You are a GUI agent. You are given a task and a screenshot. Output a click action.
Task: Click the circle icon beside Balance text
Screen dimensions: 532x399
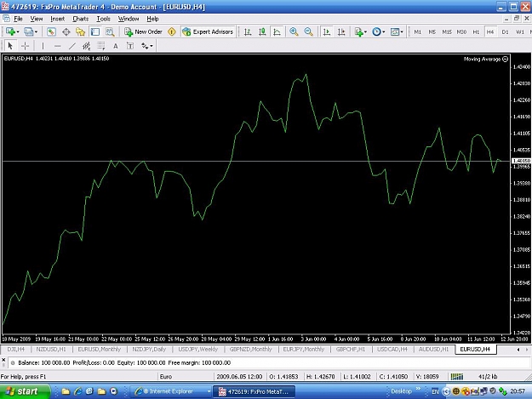pos(13,362)
